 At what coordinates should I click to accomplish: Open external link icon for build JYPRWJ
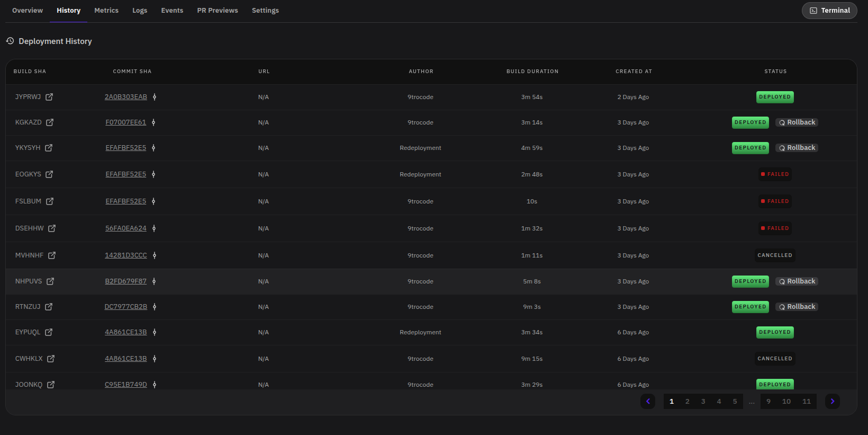point(49,97)
